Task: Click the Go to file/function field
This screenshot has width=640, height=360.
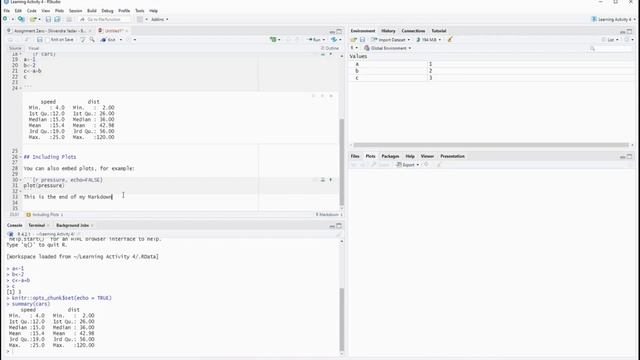Action: coord(104,19)
